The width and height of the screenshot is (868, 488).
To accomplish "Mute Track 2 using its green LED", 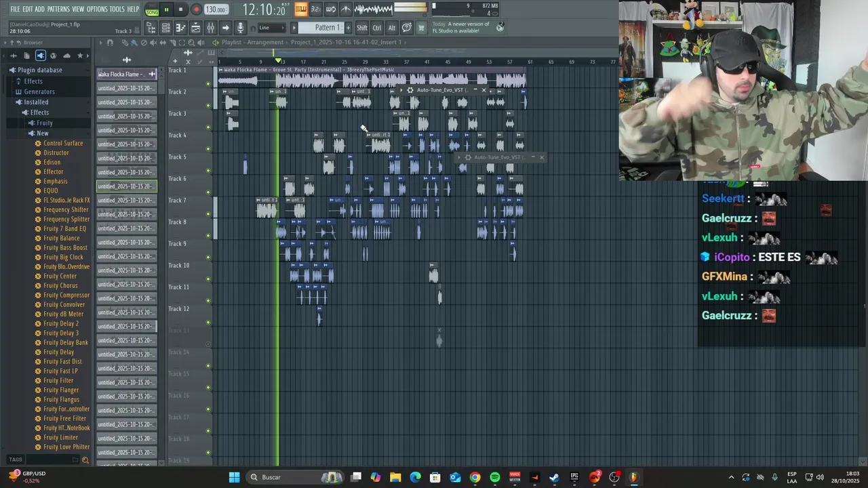I will tap(208, 106).
